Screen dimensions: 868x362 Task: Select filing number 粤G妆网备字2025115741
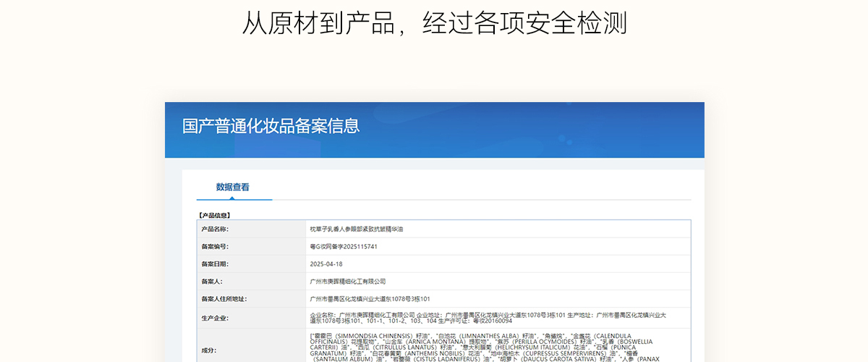[x=344, y=246]
